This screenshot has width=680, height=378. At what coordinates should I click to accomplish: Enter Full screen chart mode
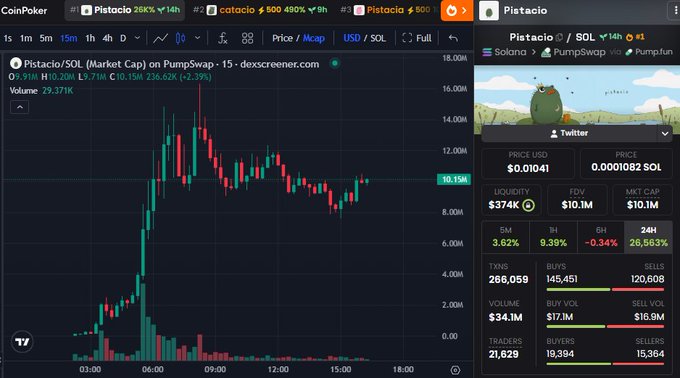click(417, 39)
